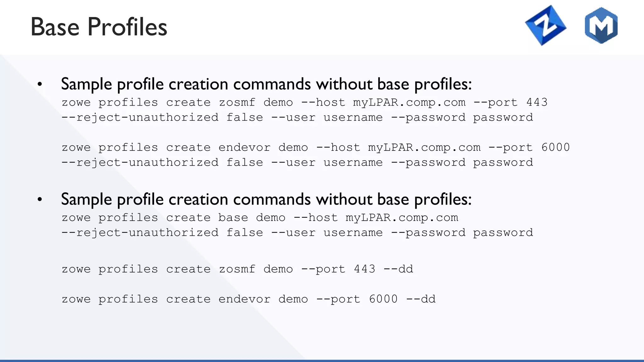The height and width of the screenshot is (362, 644).
Task: Click the --reject-unauthorized line below the endevor host command
Action: click(297, 162)
